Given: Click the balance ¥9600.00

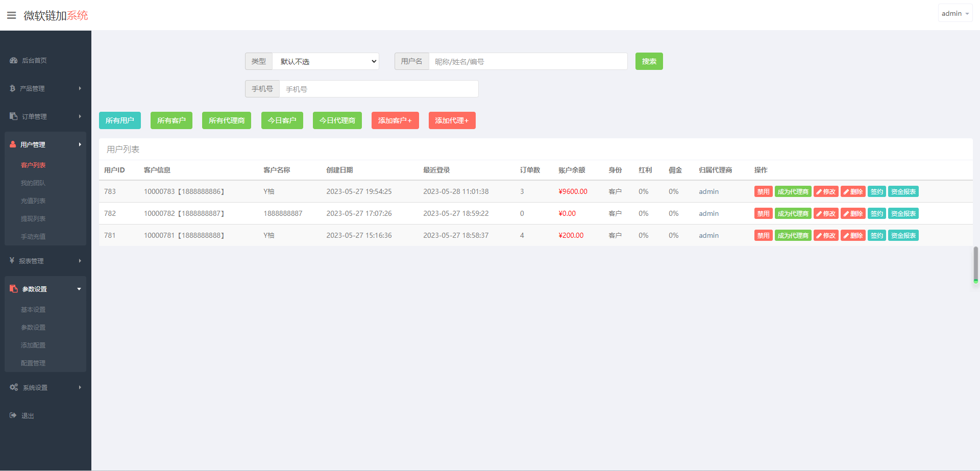Looking at the screenshot, I should coord(573,191).
